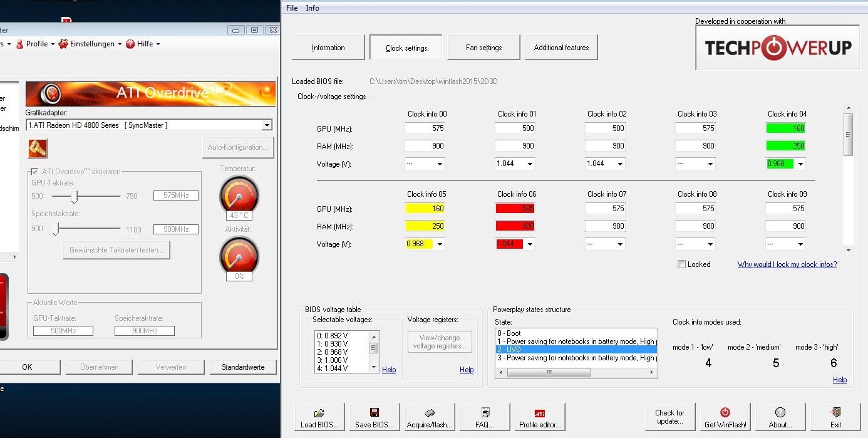Select the '0 - Boot' state
This screenshot has height=438, width=868.
[x=576, y=333]
